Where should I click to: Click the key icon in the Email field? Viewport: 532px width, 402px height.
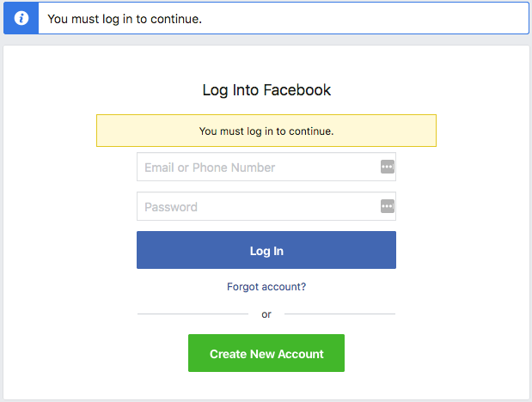[387, 167]
